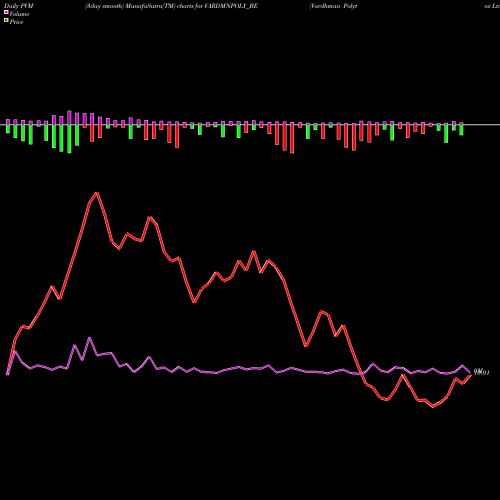Click the Volume legend color swatch

pos(6,13)
